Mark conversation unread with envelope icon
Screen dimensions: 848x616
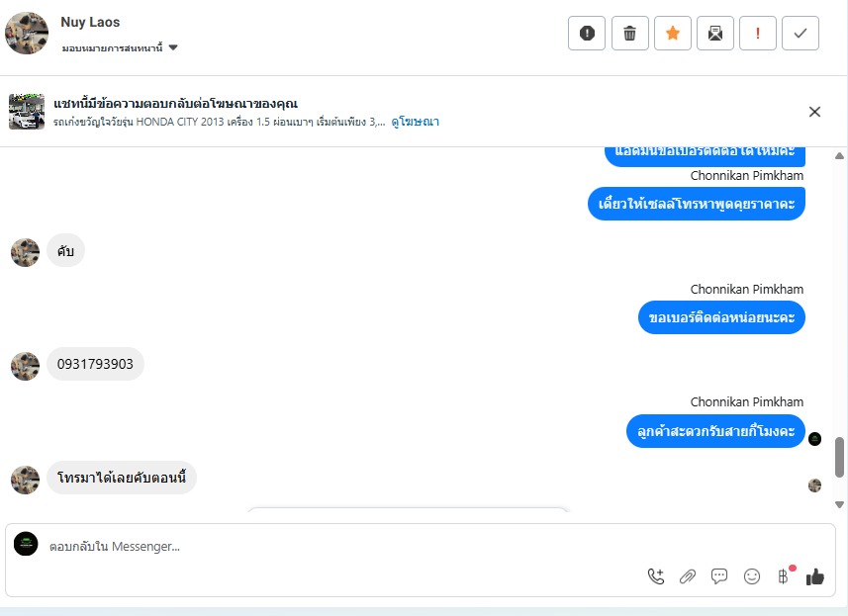click(715, 34)
